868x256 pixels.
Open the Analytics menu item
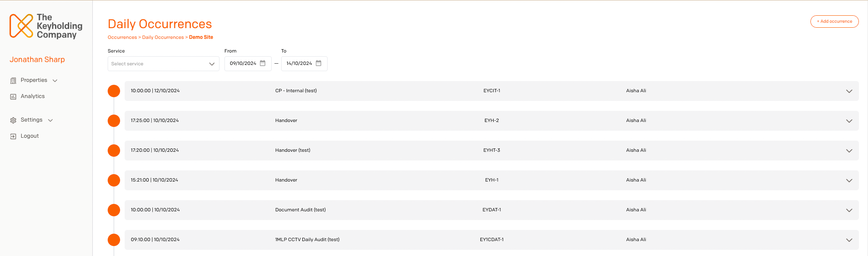tap(33, 96)
